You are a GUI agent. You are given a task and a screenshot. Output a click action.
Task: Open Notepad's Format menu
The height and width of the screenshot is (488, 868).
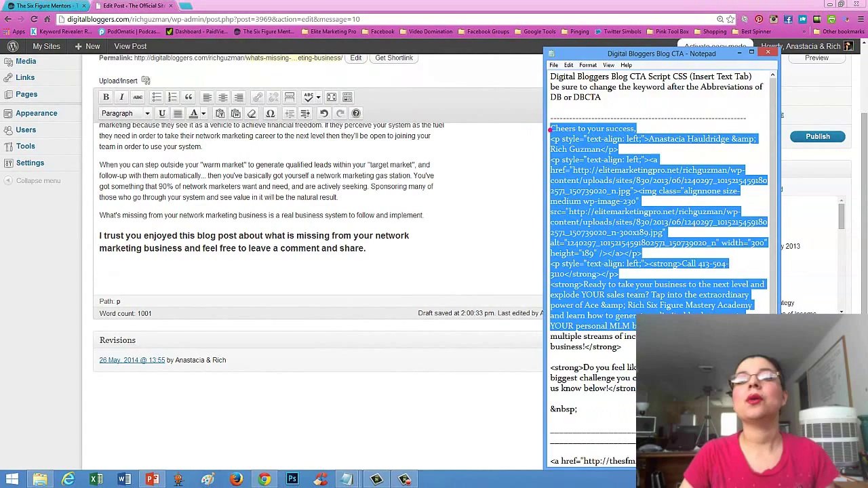[588, 65]
